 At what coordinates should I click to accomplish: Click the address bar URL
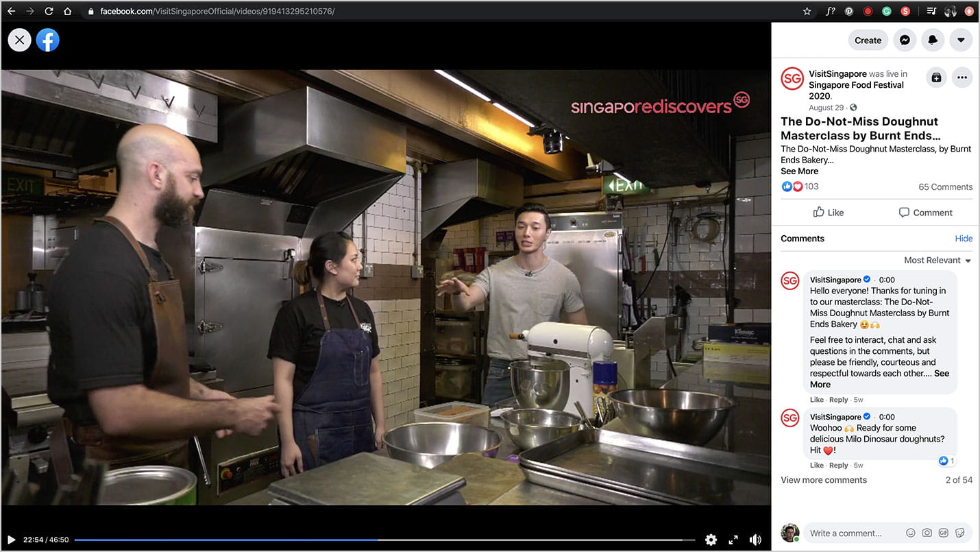pyautogui.click(x=217, y=11)
